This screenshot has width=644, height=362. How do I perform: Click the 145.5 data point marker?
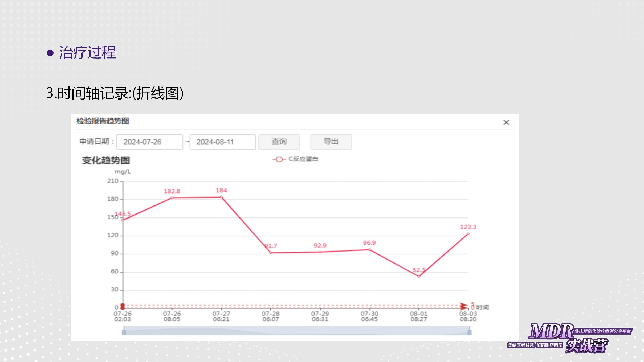tap(123, 220)
